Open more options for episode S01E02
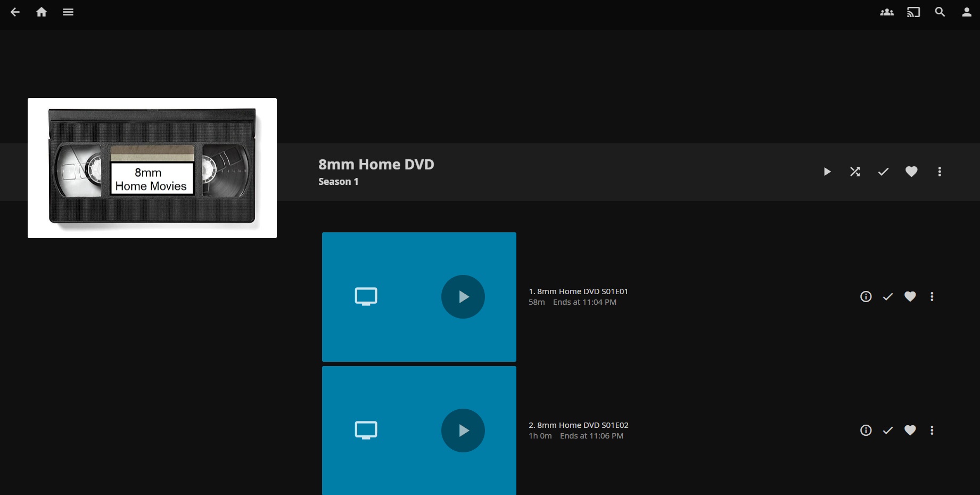The image size is (980, 495). [x=932, y=431]
